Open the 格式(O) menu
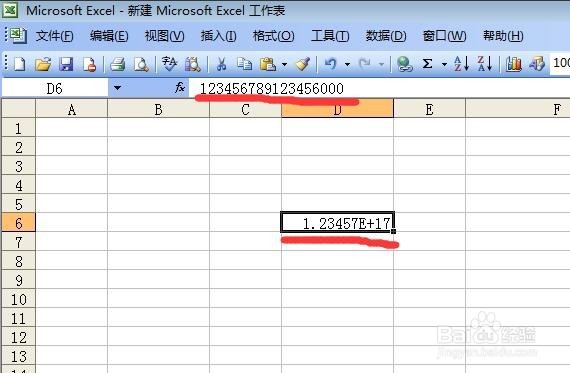Viewport: 570px width, 373px height. tap(273, 36)
